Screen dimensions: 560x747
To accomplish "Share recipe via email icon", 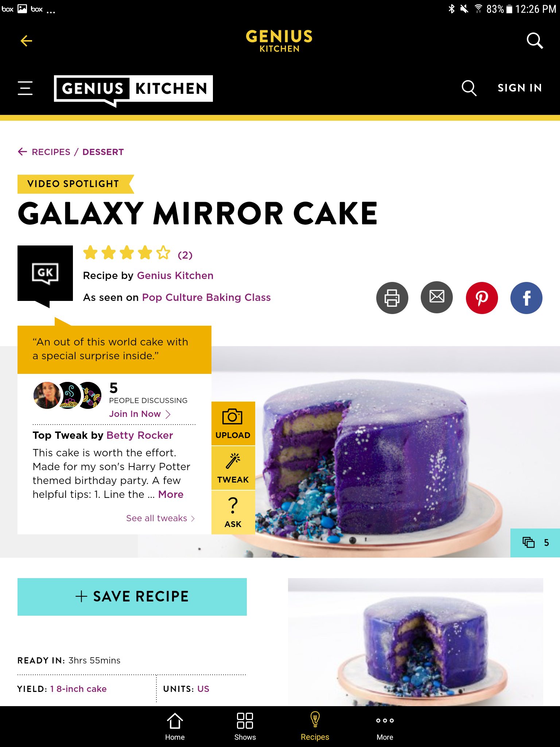I will (x=437, y=298).
